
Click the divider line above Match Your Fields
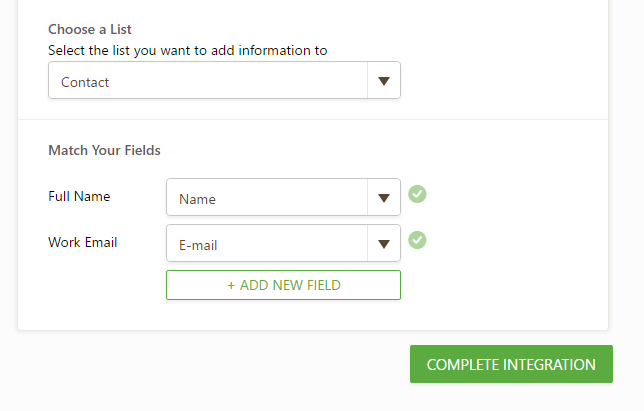(313, 120)
